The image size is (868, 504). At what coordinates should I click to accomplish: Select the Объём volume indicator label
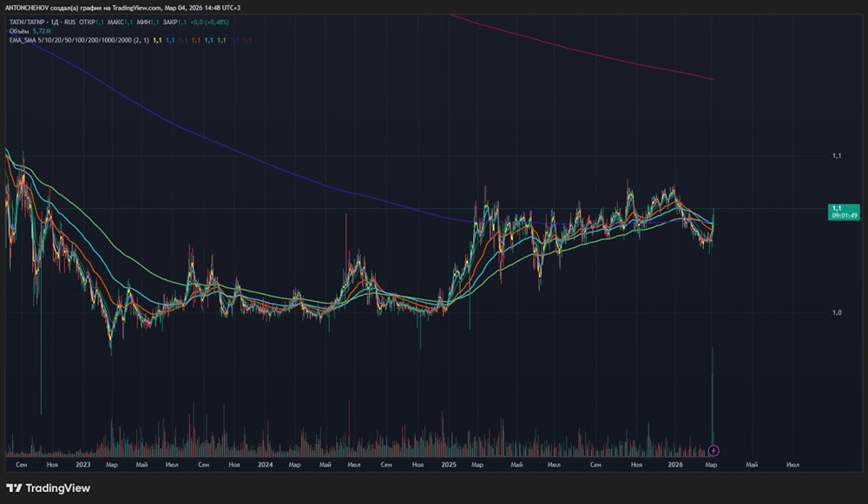pos(16,29)
